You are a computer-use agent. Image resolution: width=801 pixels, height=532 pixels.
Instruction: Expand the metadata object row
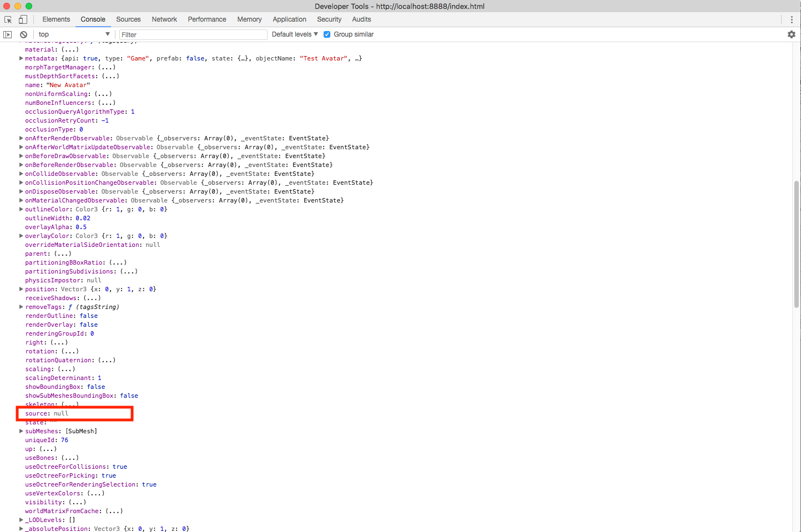[21, 58]
